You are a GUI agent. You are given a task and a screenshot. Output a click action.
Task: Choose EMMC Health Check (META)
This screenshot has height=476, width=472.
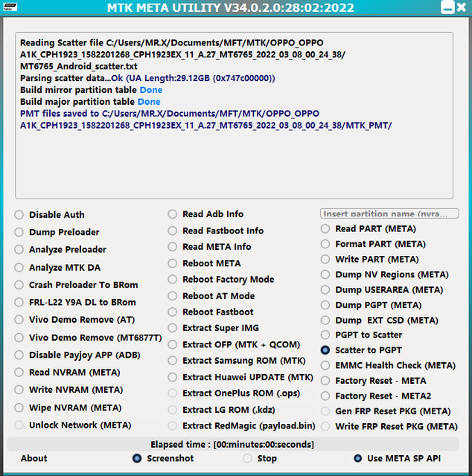(x=325, y=365)
